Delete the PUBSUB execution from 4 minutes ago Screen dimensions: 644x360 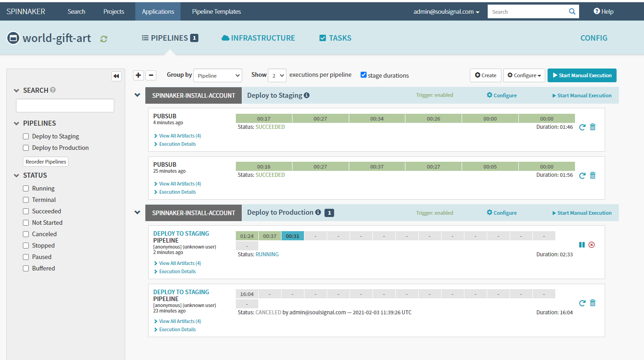click(593, 127)
